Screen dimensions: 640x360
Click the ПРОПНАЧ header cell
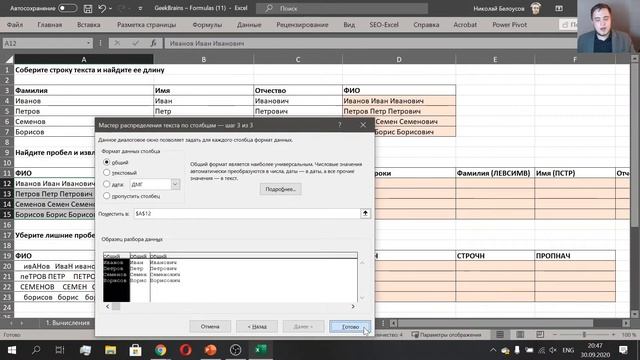click(575, 256)
